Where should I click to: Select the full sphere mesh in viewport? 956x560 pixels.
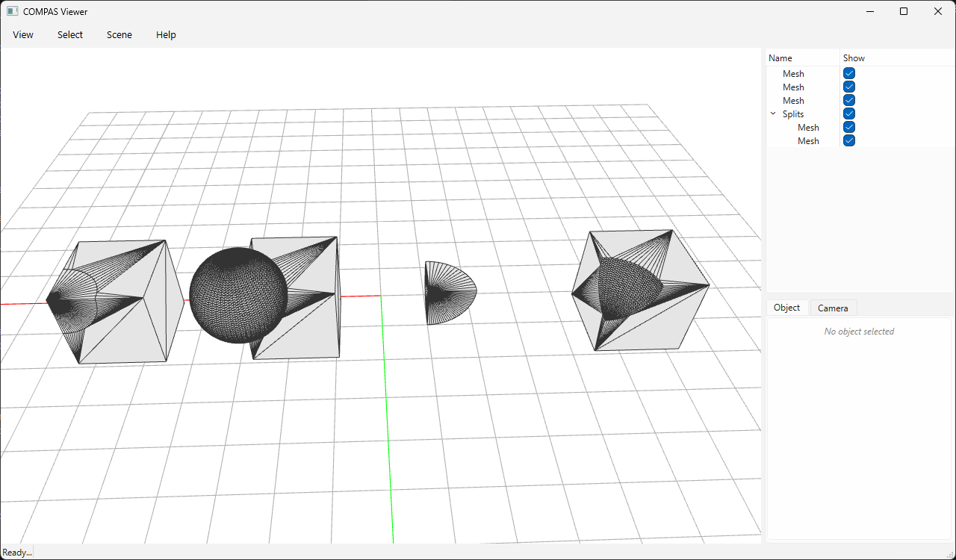click(238, 295)
